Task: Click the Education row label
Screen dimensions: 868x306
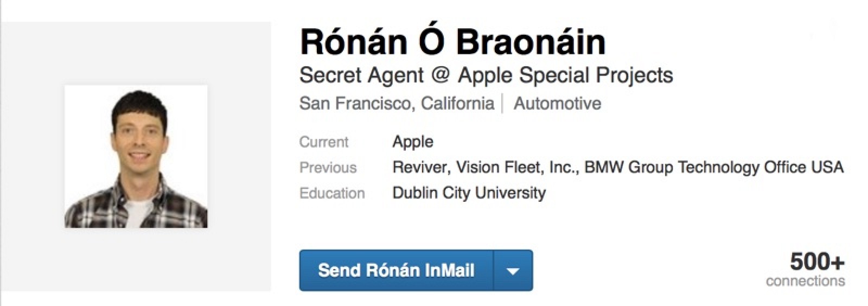Action: click(331, 193)
